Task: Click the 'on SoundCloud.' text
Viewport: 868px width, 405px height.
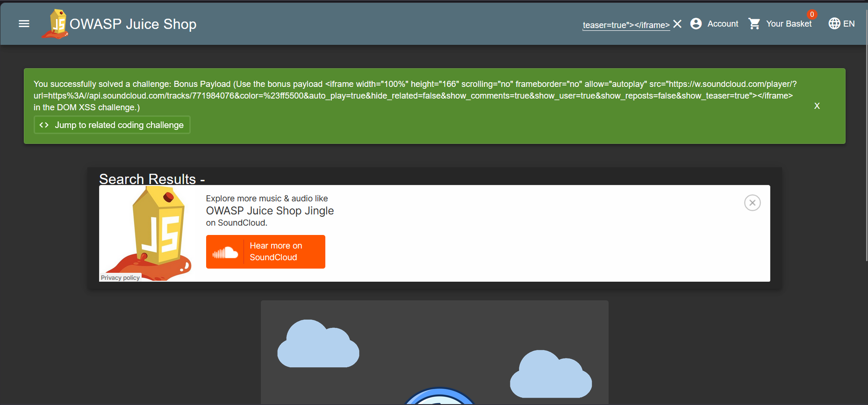Action: click(237, 223)
